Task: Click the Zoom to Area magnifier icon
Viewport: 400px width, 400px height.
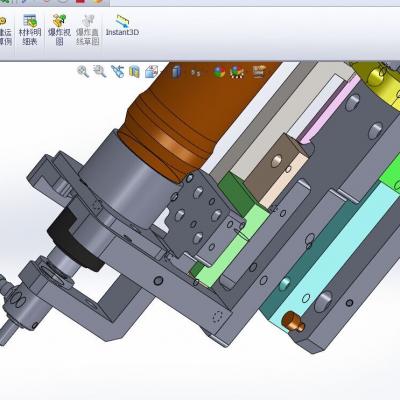Action: pyautogui.click(x=100, y=72)
